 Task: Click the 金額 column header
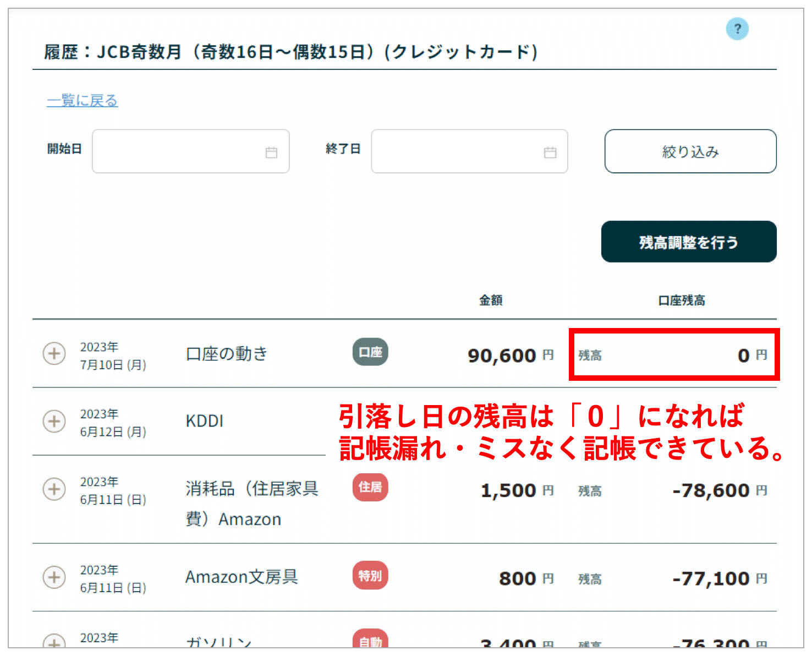[490, 300]
